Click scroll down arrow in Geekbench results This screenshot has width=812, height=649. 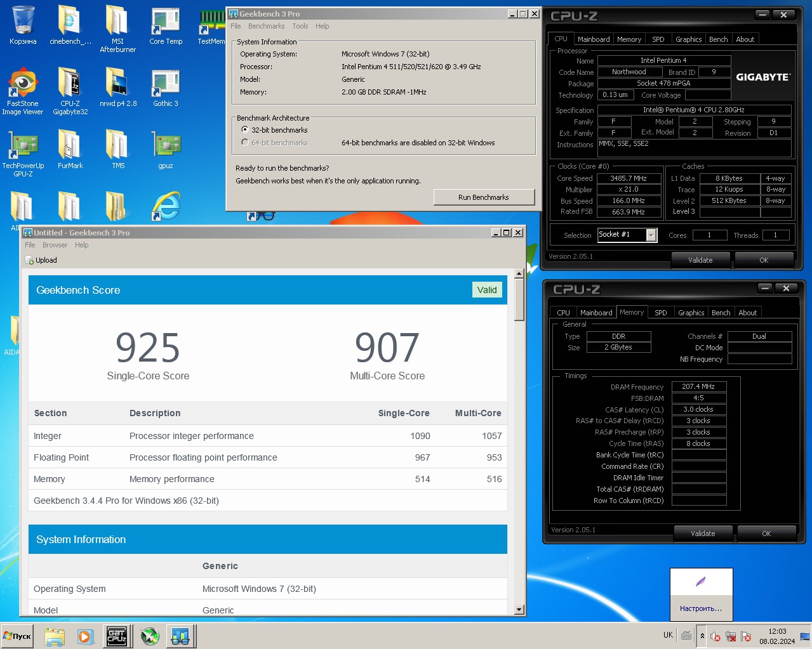click(519, 610)
